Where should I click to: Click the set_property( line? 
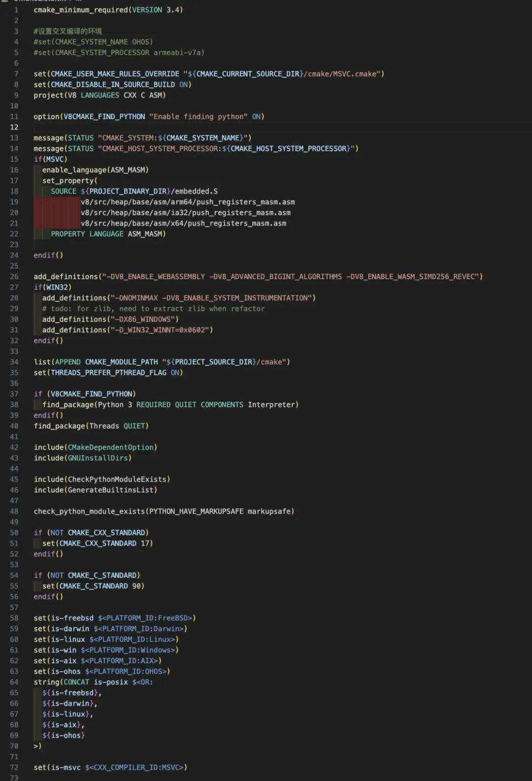pos(69,180)
